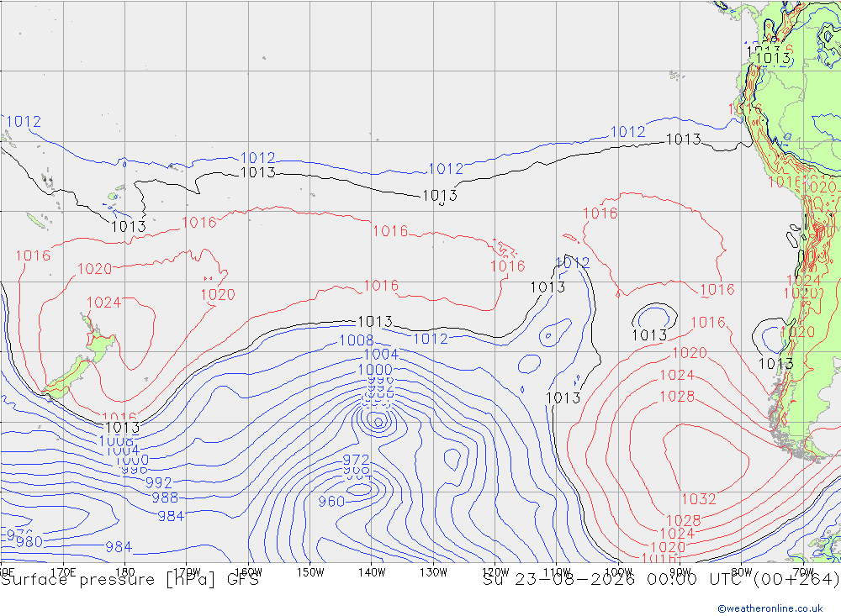
Task: Click the 972 isobar label
Action: [x=356, y=460]
